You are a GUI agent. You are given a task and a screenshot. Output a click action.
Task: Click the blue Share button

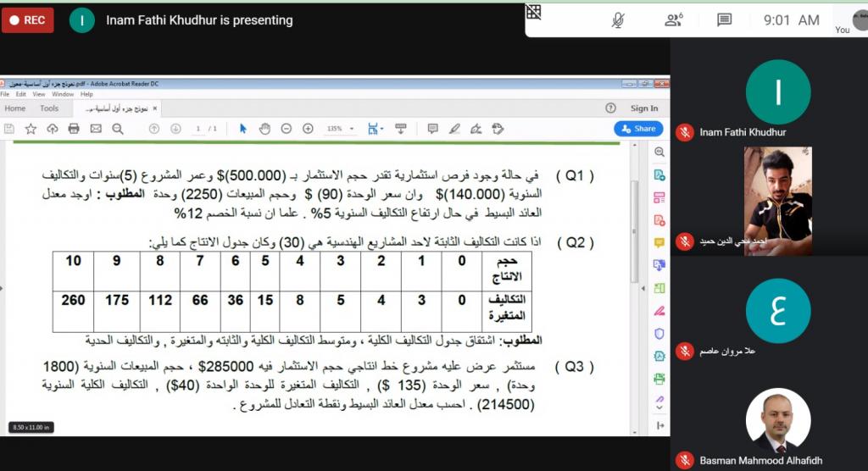(638, 129)
